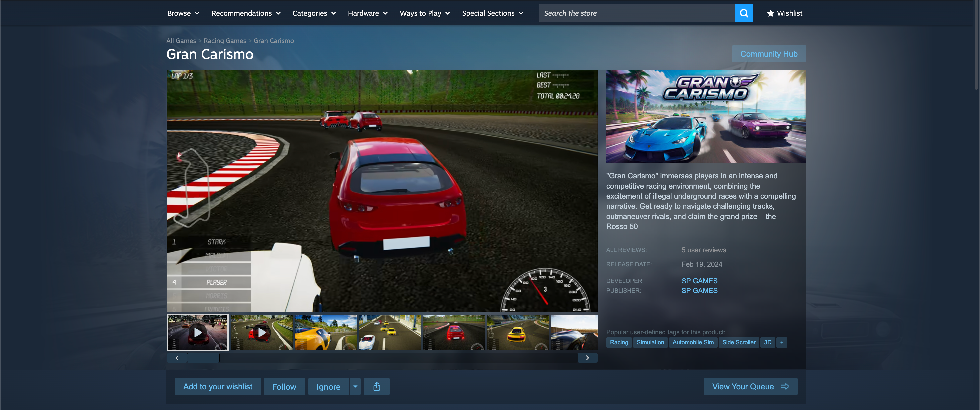Screen dimensions: 980x410
Task: Click the share icon next to Ignore
Action: click(376, 386)
